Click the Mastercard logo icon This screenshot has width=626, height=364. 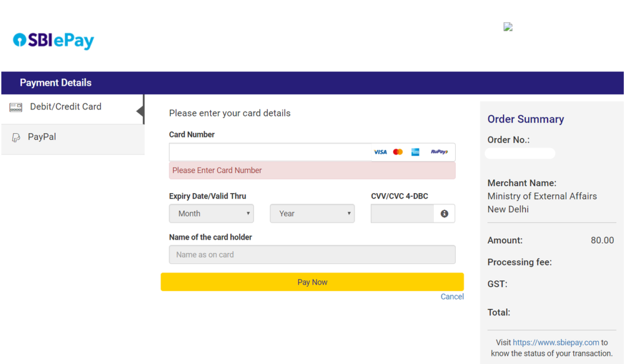[397, 152]
